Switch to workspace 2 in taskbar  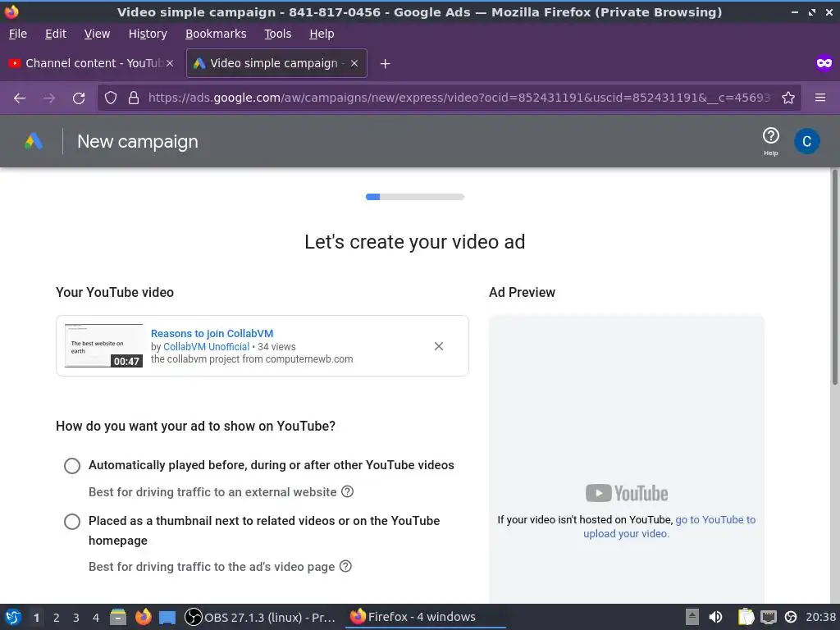click(x=57, y=618)
